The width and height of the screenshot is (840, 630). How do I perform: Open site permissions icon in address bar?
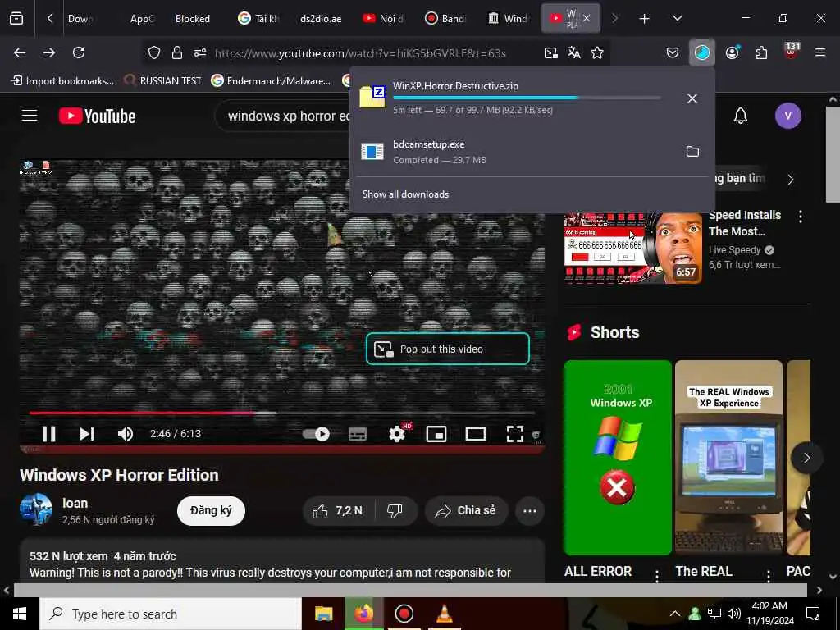[200, 52]
